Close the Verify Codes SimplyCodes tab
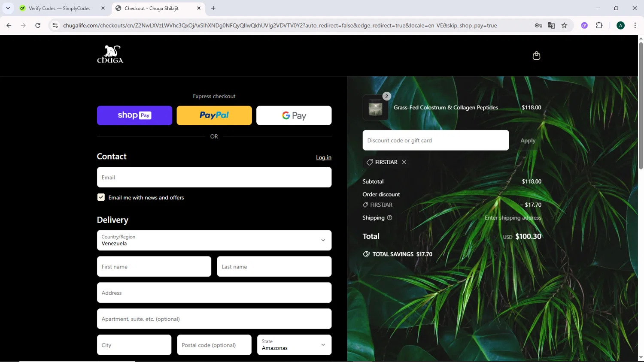 click(x=103, y=8)
